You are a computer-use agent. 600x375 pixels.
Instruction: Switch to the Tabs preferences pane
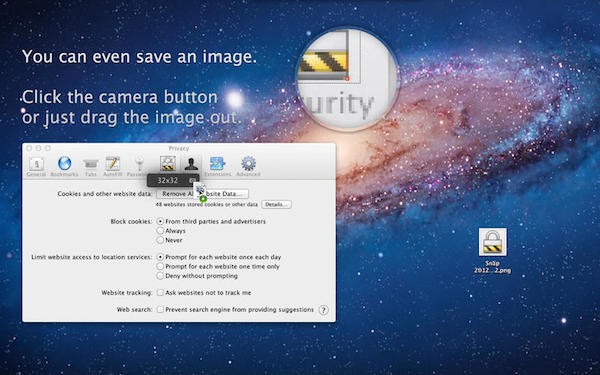pyautogui.click(x=91, y=166)
